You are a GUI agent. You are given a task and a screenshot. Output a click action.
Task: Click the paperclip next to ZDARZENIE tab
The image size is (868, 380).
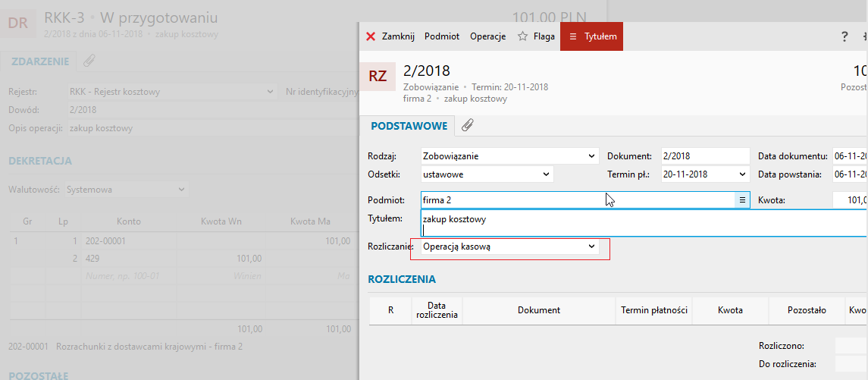click(89, 61)
